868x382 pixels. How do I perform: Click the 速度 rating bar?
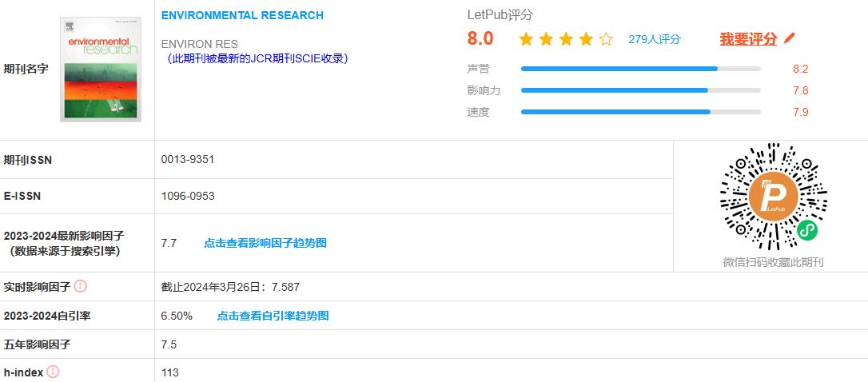(640, 112)
